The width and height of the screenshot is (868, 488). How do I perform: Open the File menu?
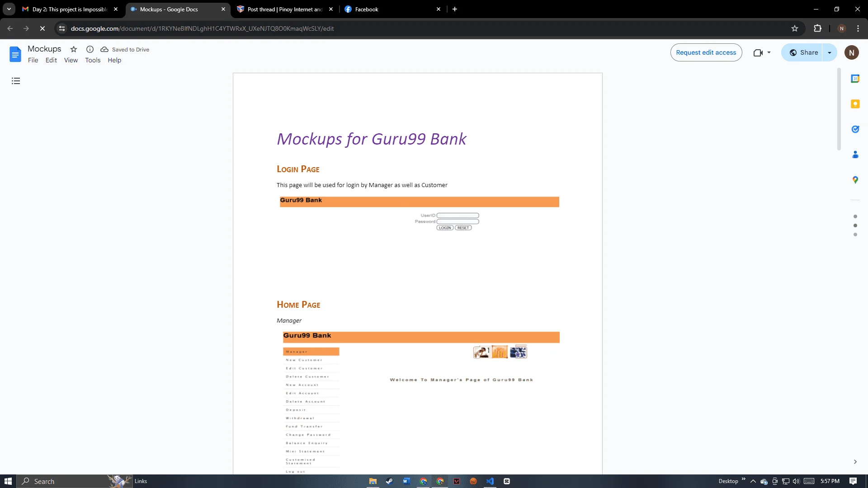[x=33, y=60]
